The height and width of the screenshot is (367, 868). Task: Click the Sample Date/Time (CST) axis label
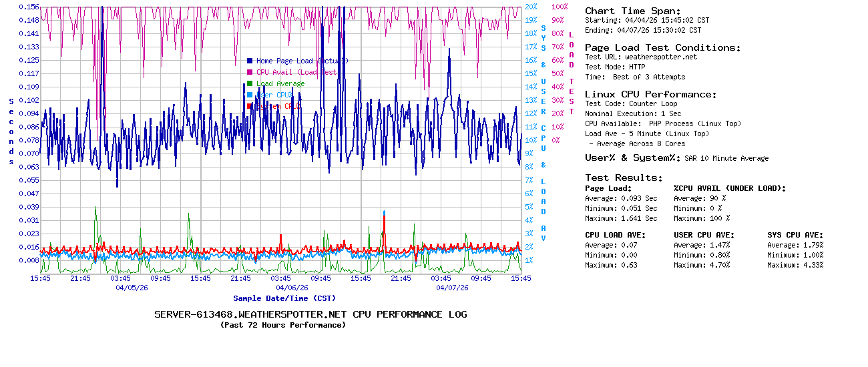(284, 298)
